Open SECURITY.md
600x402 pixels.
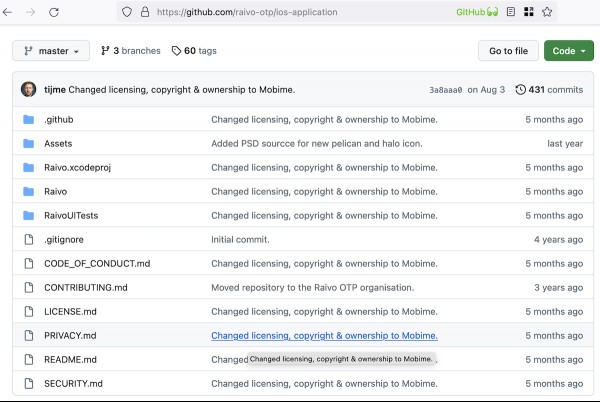(73, 384)
